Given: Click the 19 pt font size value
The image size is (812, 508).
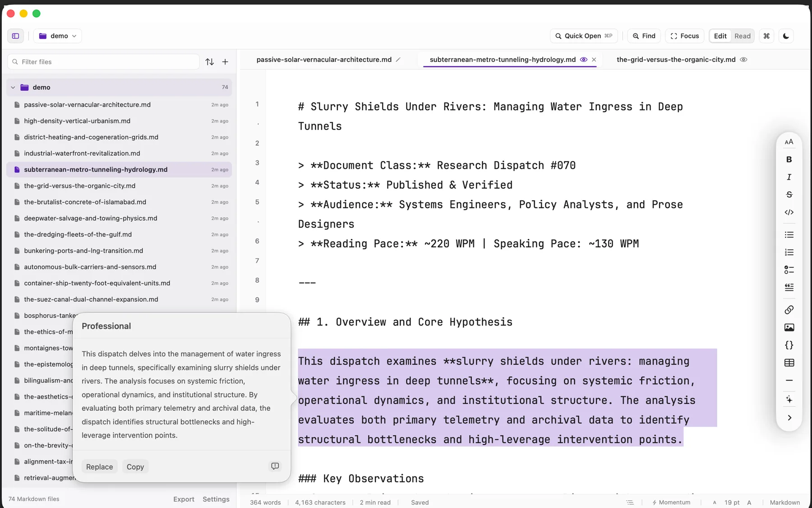Looking at the screenshot, I should point(732,502).
